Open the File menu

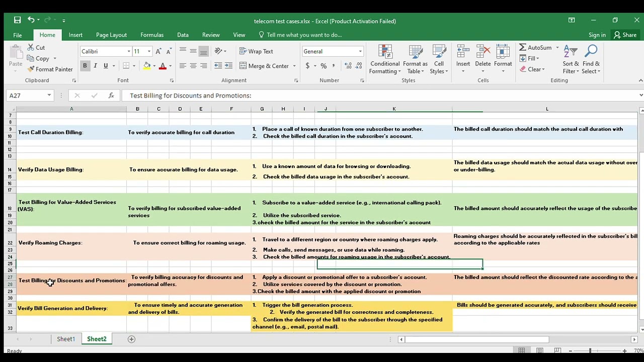[x=18, y=35]
